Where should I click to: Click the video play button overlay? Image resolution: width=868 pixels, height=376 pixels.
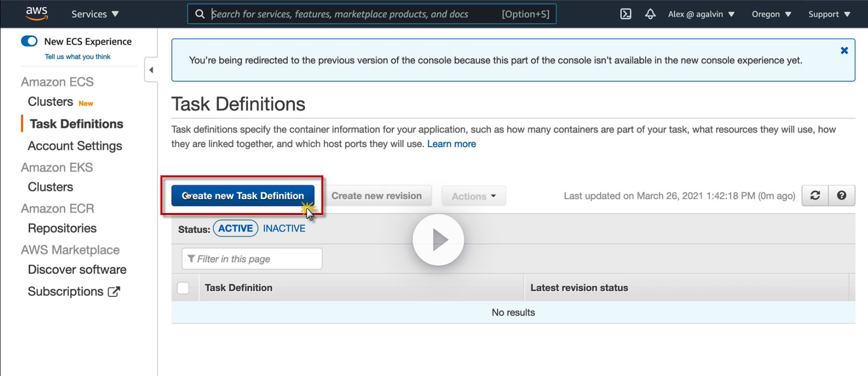(438, 240)
